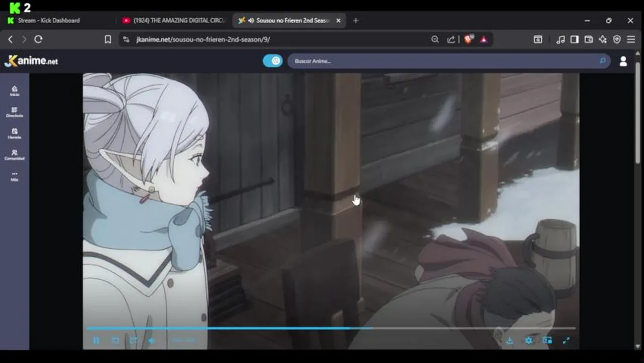The width and height of the screenshot is (644, 363).
Task: Open the Horario sidebar item
Action: pyautogui.click(x=15, y=134)
